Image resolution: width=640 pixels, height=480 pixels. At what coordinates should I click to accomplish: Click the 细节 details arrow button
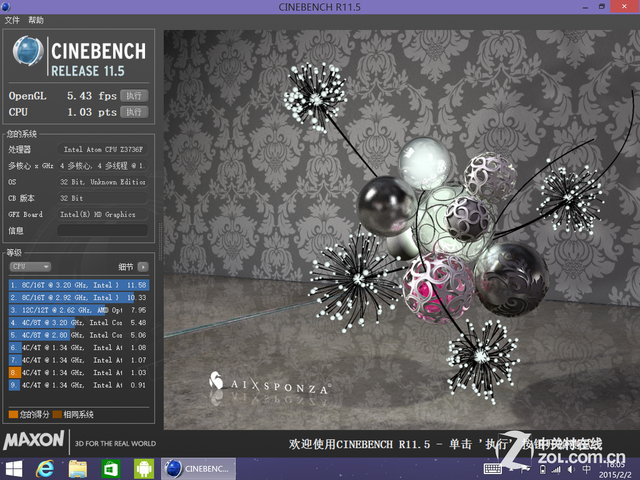(143, 267)
